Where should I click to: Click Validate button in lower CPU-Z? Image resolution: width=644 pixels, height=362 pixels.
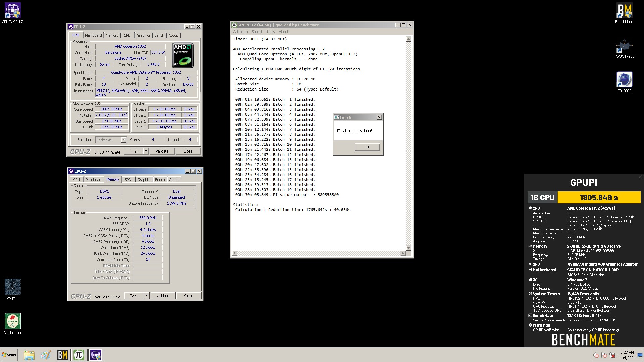coord(163,296)
